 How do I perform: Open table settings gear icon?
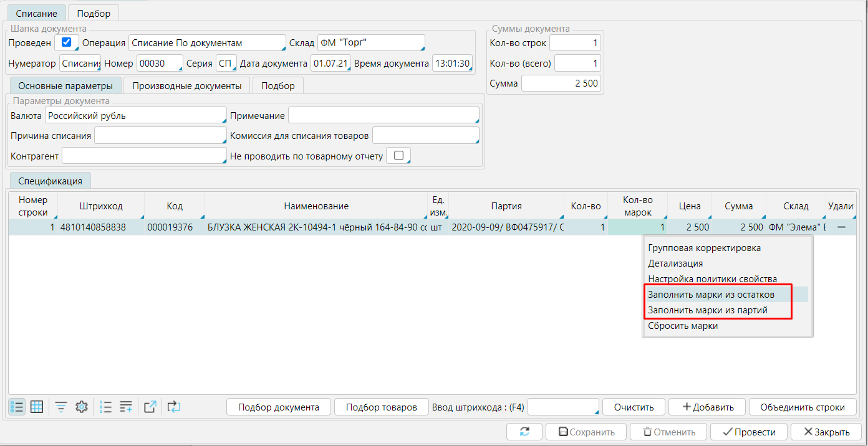(81, 407)
